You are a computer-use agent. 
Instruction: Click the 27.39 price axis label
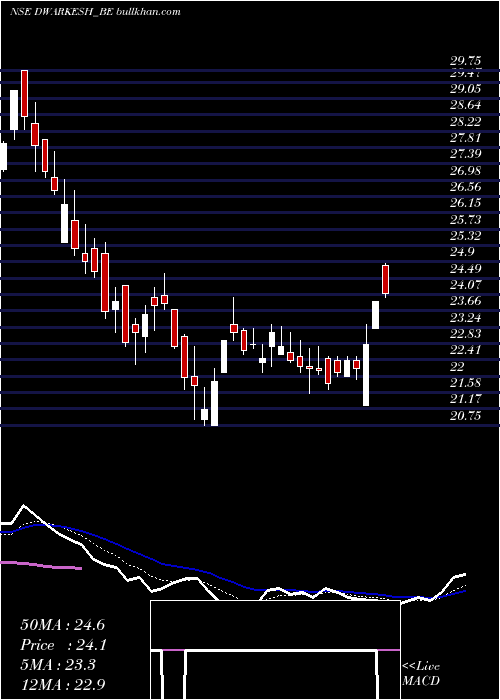pos(466,154)
